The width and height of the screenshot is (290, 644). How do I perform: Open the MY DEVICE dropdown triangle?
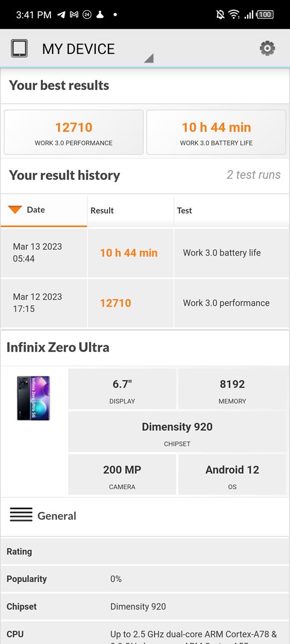coord(149,59)
